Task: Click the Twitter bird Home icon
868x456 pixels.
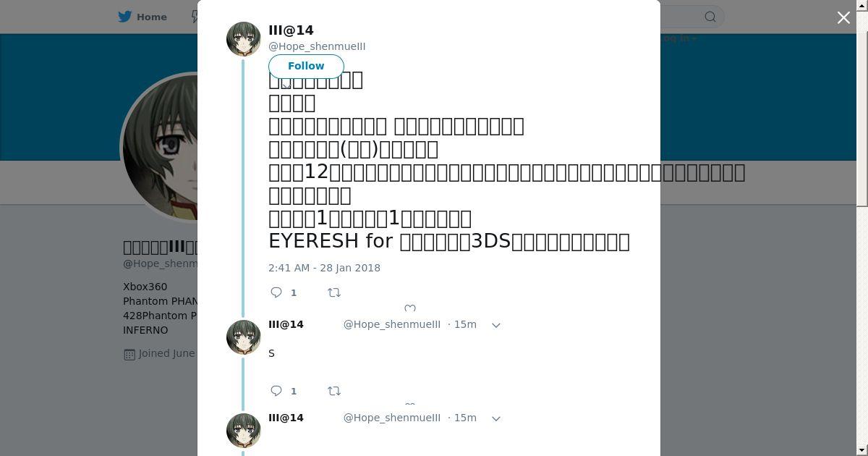Action: pyautogui.click(x=126, y=17)
